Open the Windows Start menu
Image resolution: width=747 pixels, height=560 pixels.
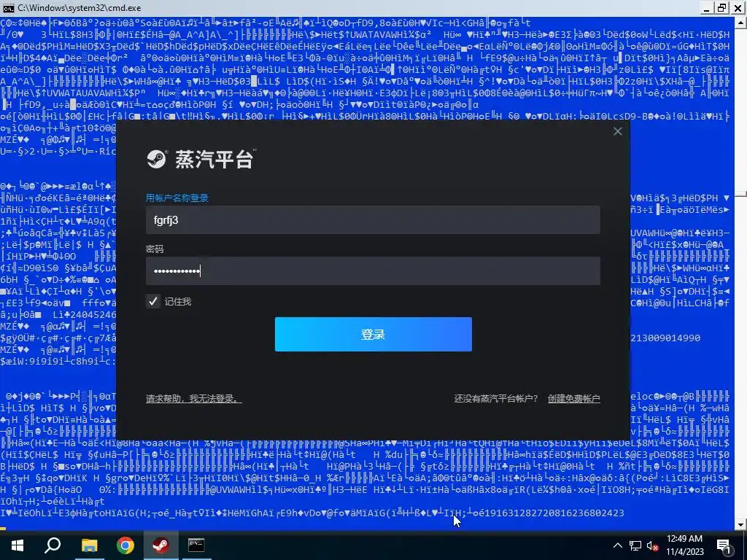point(18,545)
